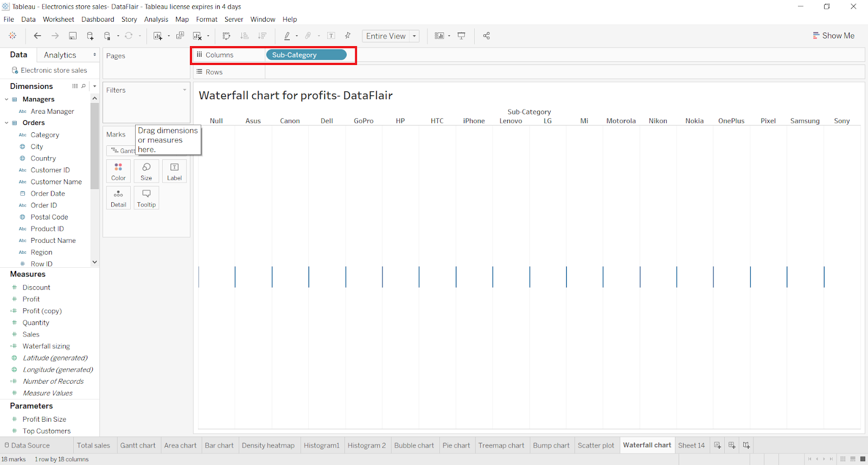Open Filters shelf dropdown arrow
Screen dimensions: 868x465
[184, 90]
